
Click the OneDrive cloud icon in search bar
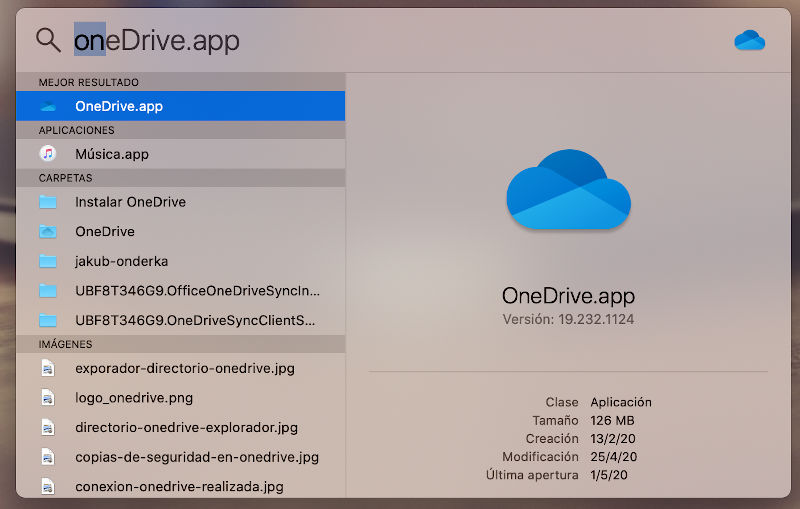(x=749, y=40)
